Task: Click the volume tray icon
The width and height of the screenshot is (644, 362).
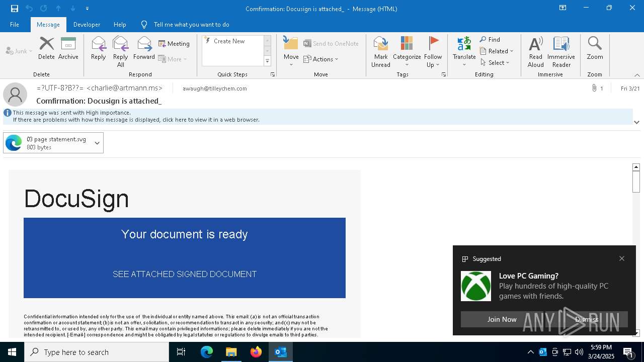Action: tap(579, 352)
